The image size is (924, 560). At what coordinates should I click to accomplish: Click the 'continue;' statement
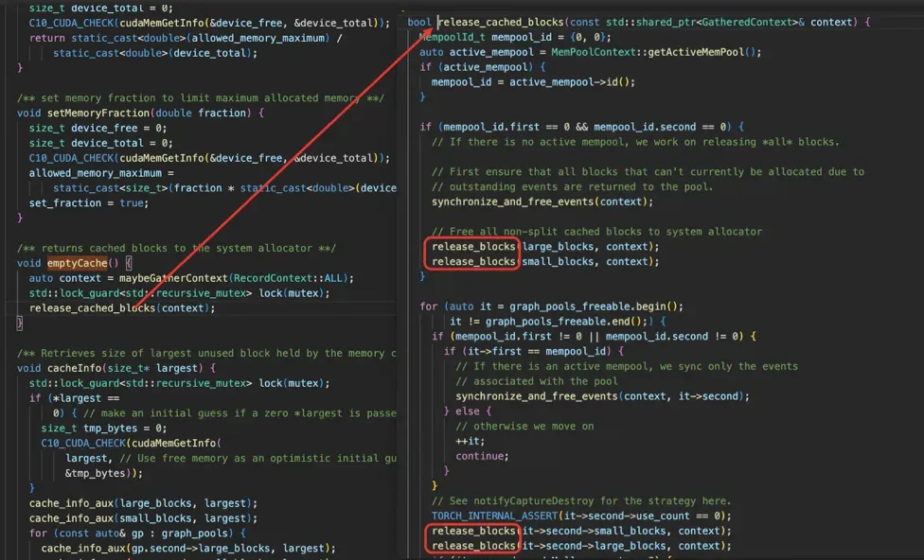482,456
